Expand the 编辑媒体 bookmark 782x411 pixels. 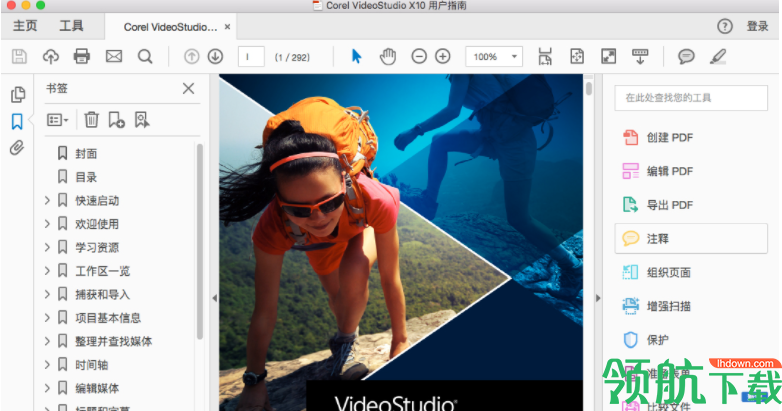[x=47, y=388]
